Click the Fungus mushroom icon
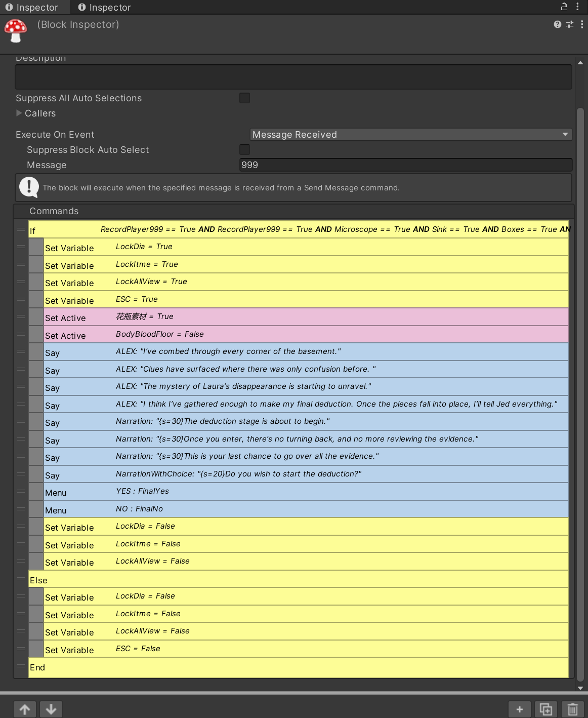 coord(16,31)
